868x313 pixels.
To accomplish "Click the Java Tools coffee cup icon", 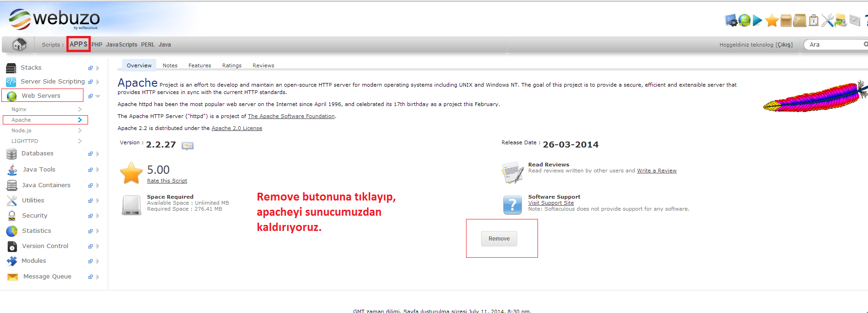I will click(x=12, y=170).
